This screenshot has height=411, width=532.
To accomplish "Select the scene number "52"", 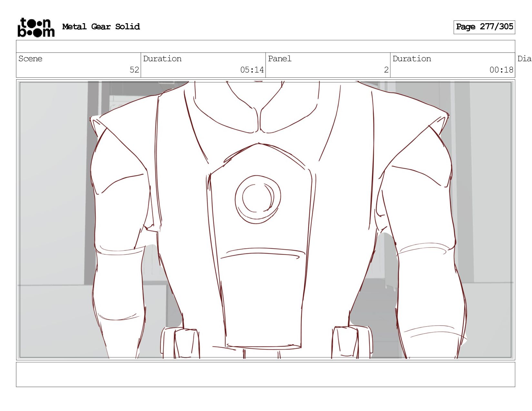I will click(134, 70).
